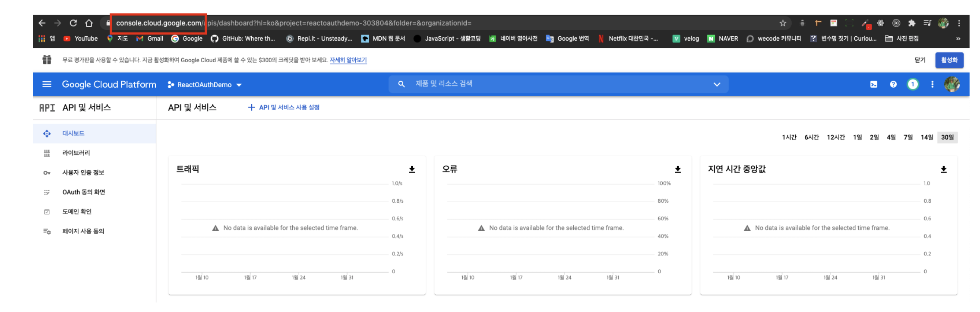
Task: Open the Google account avatar in Cloud header
Action: pyautogui.click(x=952, y=84)
